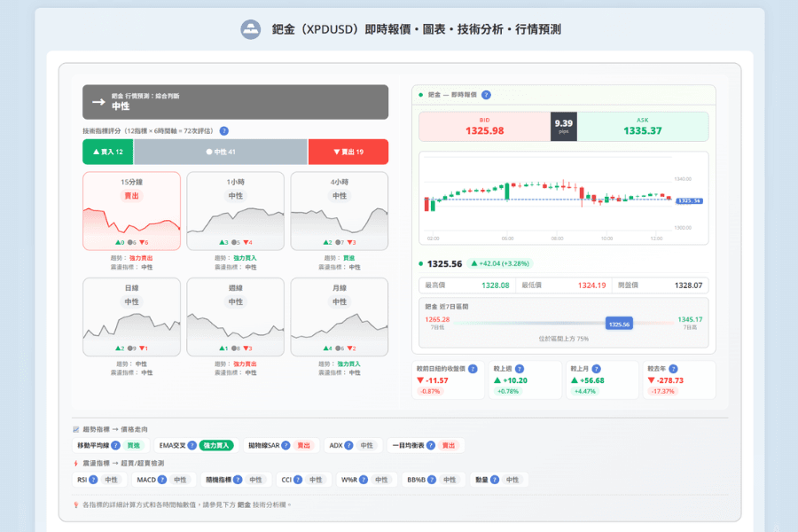
Task: Open help icon next to 技術指標評分
Action: tap(224, 131)
